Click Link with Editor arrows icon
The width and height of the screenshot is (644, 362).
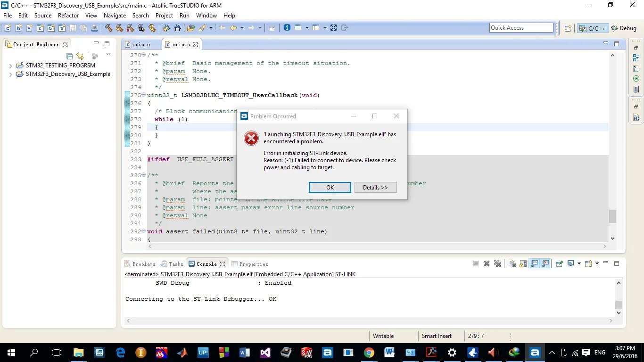[80, 56]
